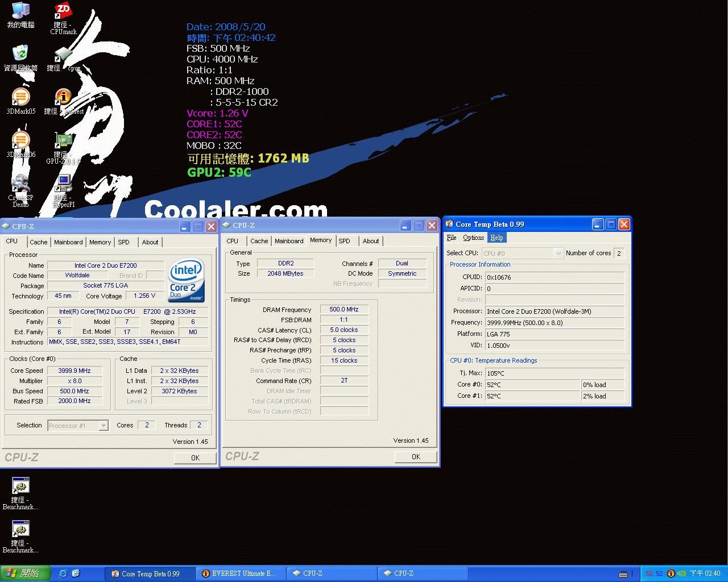Click the DRAM Frequency 500.0 MHz field

(344, 310)
